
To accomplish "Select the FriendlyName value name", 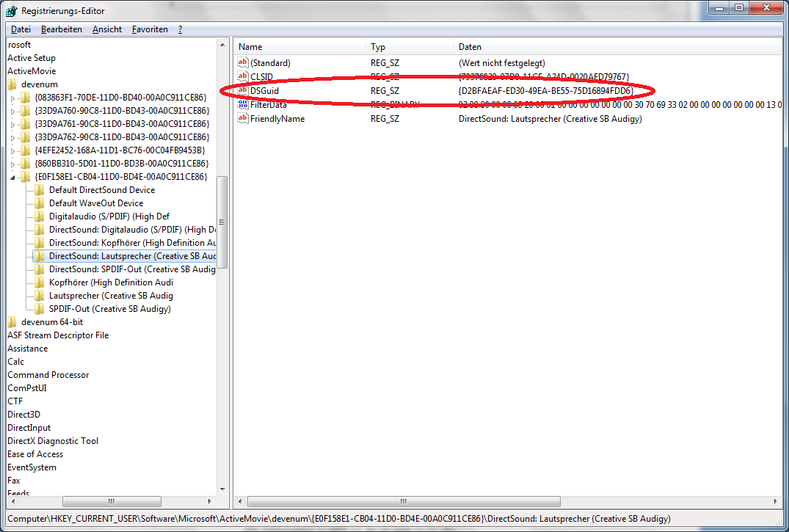I will coord(277,119).
